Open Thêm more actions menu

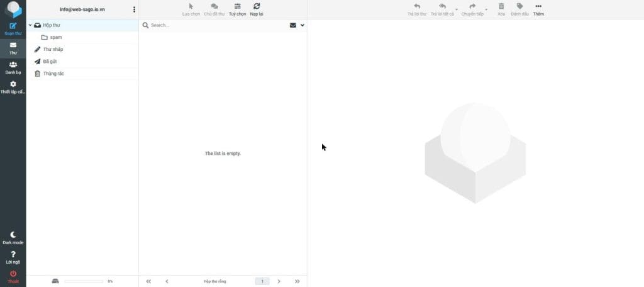[538, 9]
